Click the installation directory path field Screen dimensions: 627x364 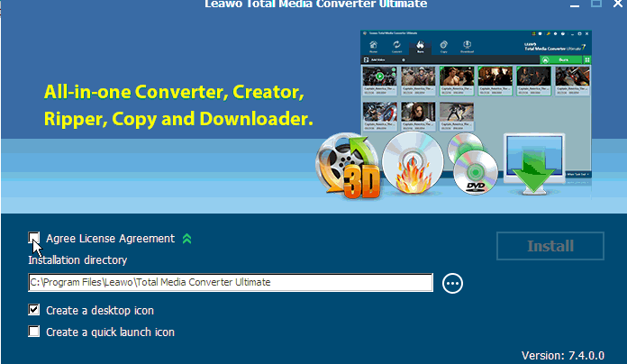pos(230,283)
